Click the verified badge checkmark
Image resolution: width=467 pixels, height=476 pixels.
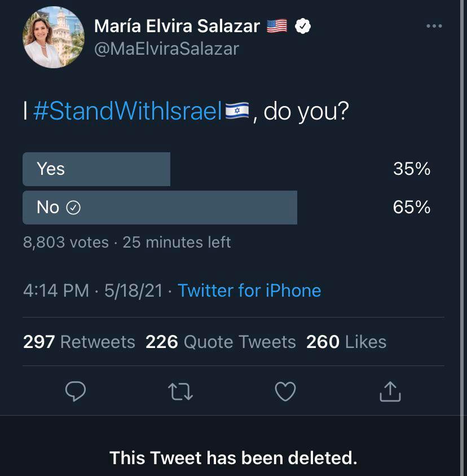tap(303, 26)
